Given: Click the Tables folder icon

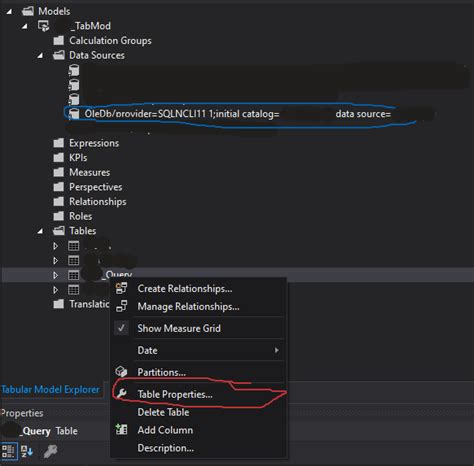Looking at the screenshot, I should (x=59, y=231).
